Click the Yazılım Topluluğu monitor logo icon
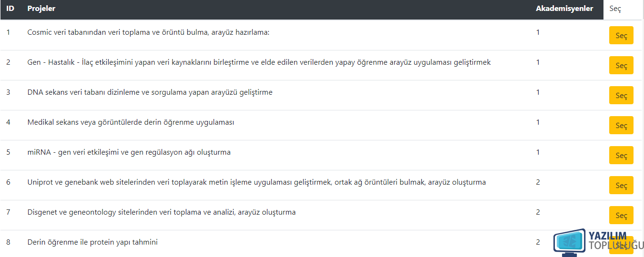Image resolution: width=644 pixels, height=257 pixels. pos(569,242)
